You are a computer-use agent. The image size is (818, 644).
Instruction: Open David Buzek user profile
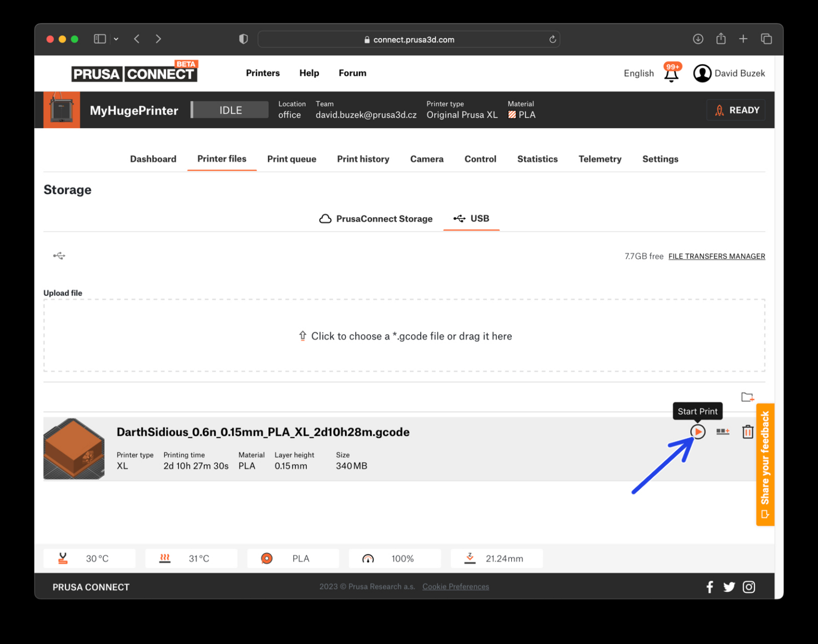pos(729,73)
